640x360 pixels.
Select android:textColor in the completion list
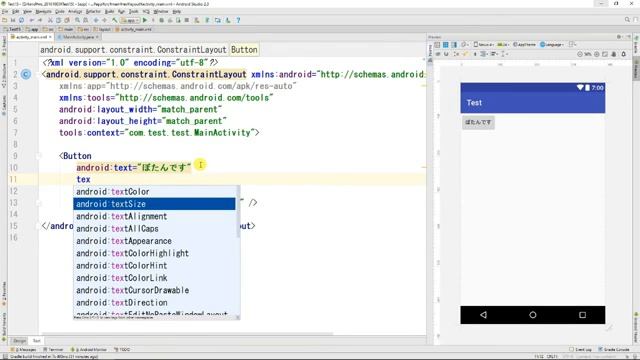point(154,191)
